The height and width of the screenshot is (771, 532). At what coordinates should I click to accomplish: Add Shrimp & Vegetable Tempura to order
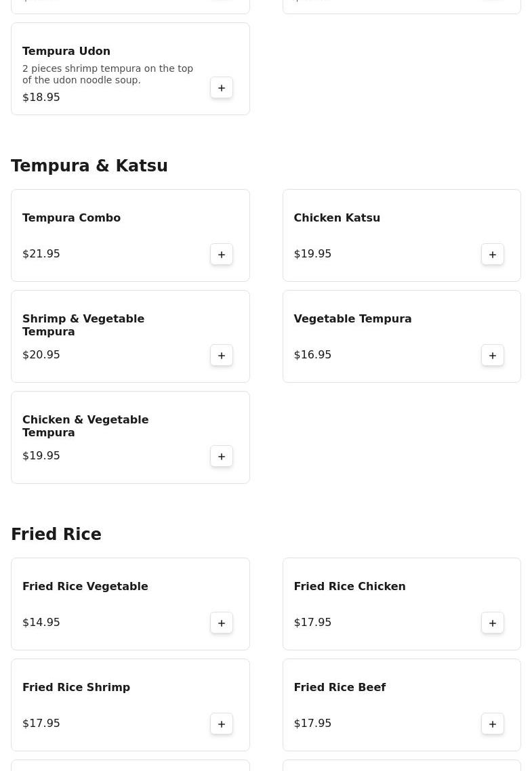click(x=222, y=356)
